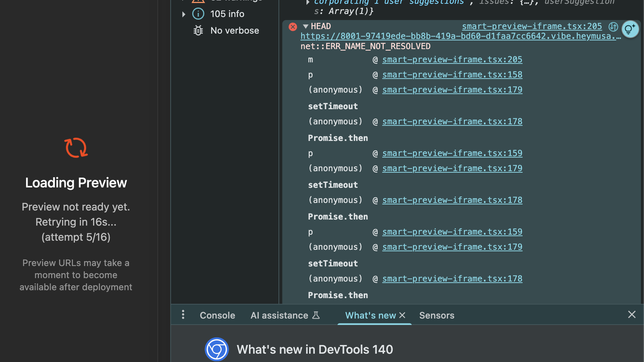
Task: Close the What's new tab
Action: tap(402, 315)
